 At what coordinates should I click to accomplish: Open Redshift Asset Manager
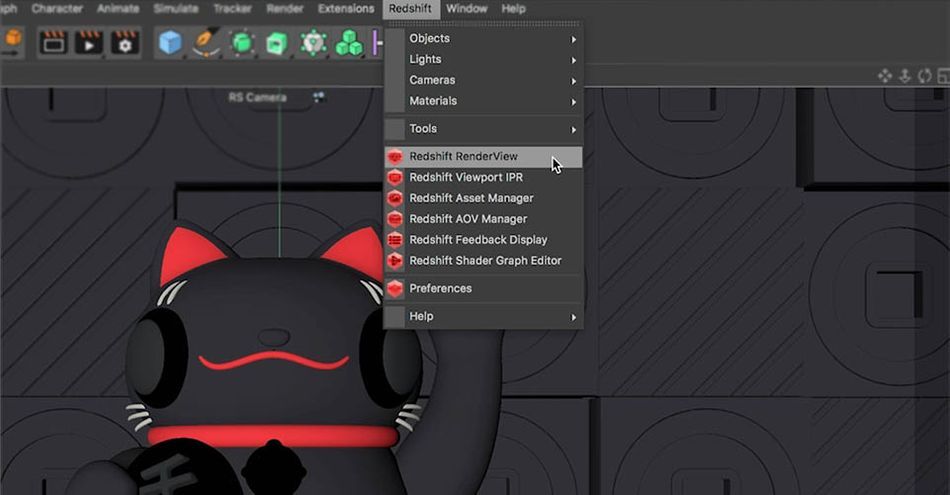484,198
